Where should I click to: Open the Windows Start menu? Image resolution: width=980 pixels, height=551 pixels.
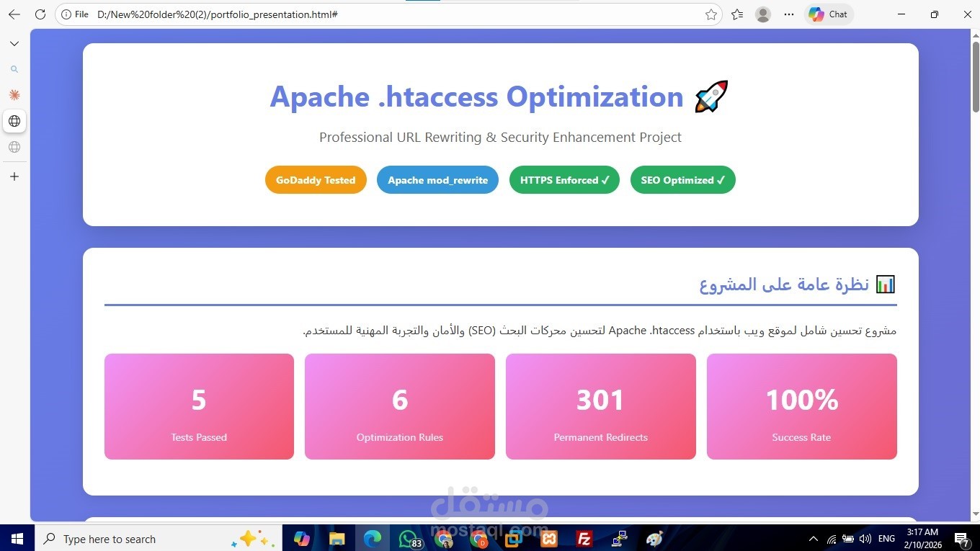[x=17, y=538]
